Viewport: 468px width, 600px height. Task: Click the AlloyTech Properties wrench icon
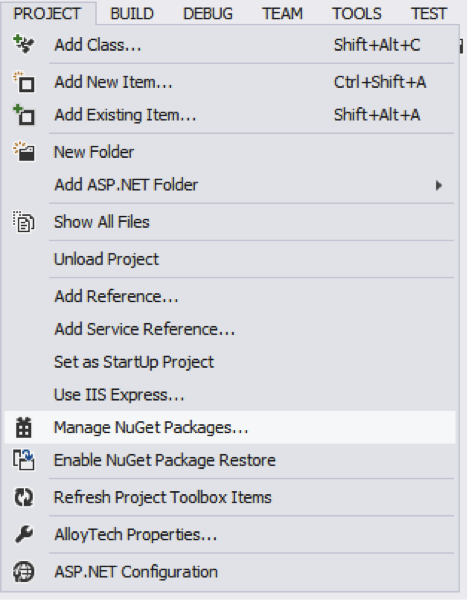coord(24,534)
